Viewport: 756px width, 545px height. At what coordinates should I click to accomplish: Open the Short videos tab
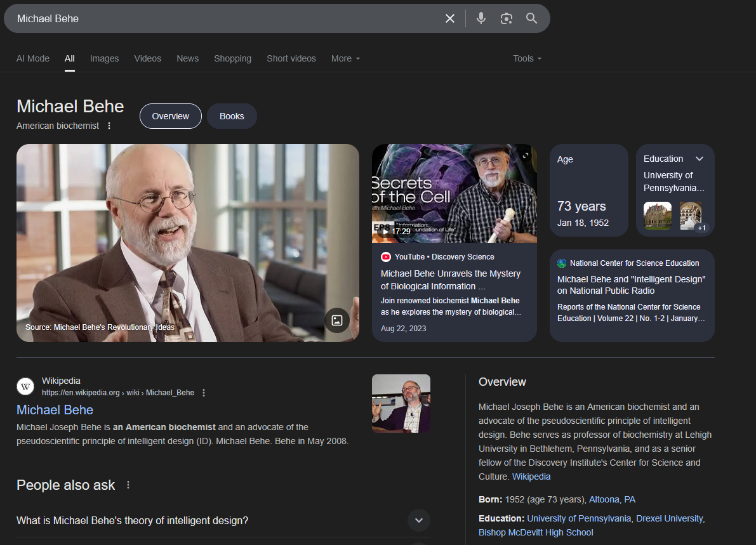291,58
